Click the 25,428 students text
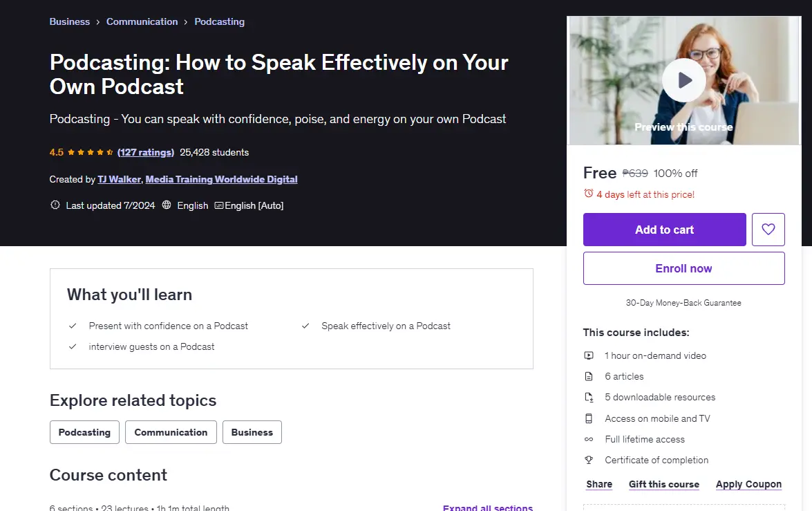Screen dimensions: 812x511 pos(214,152)
